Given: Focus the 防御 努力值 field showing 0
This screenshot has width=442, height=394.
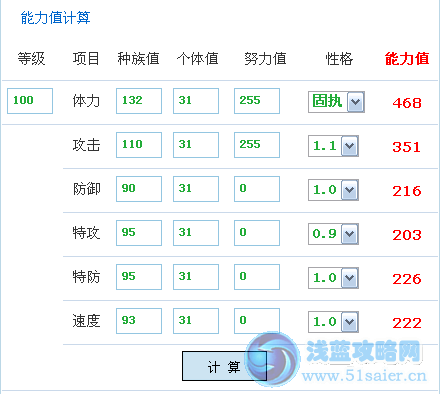Looking at the screenshot, I should [257, 189].
